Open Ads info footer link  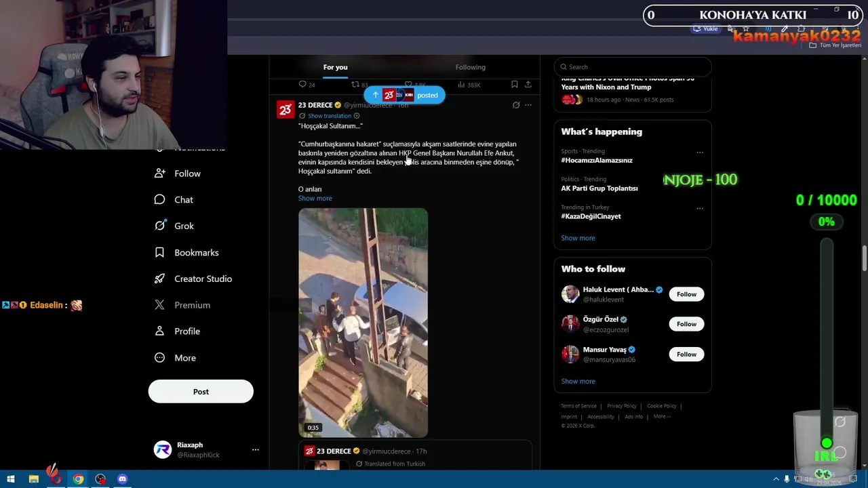tap(634, 417)
